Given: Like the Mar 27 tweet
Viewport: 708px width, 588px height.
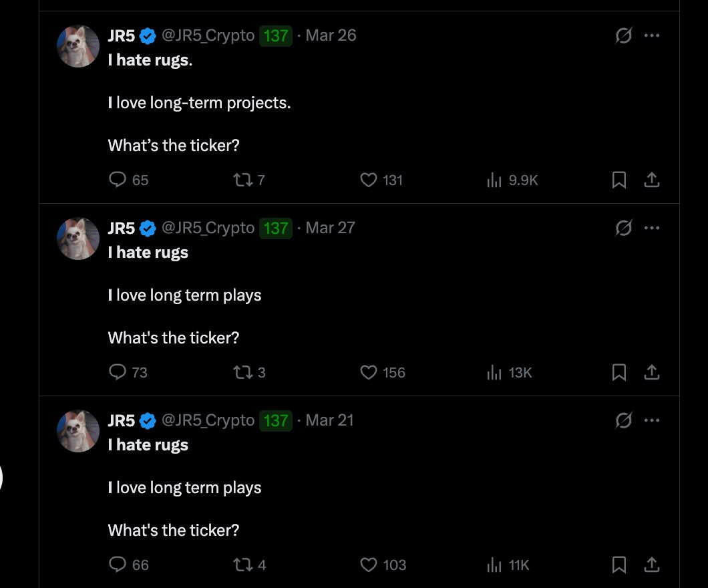Looking at the screenshot, I should (369, 372).
